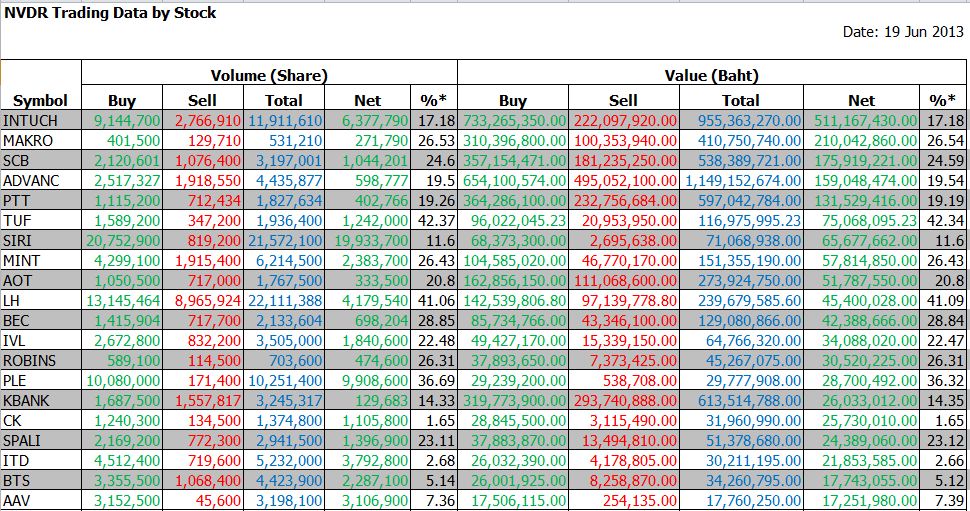Select CK sell value 3,115,490.00

[x=623, y=421]
